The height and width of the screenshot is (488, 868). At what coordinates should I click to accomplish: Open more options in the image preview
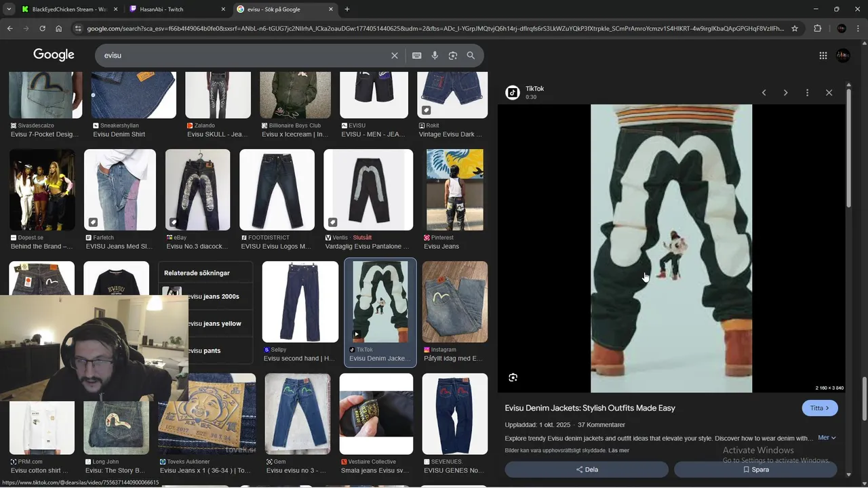tap(807, 93)
